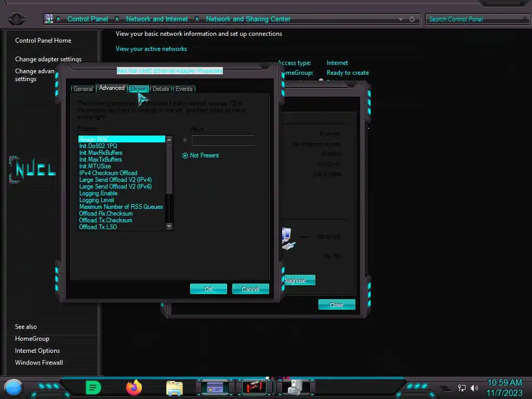Click OK in the adapter properties dialog
The image size is (532, 399).
coord(208,289)
